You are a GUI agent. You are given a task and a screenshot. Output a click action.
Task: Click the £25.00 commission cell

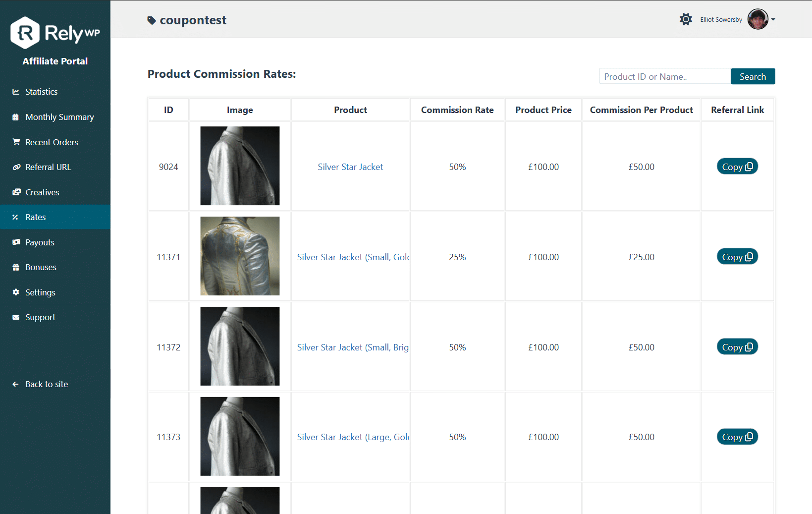click(641, 257)
